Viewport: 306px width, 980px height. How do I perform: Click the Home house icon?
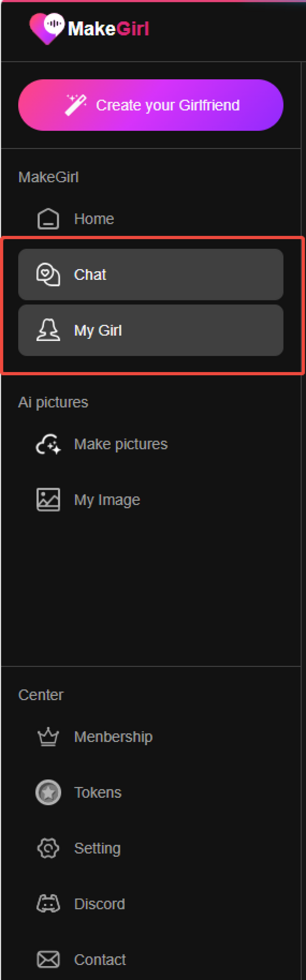pos(48,219)
